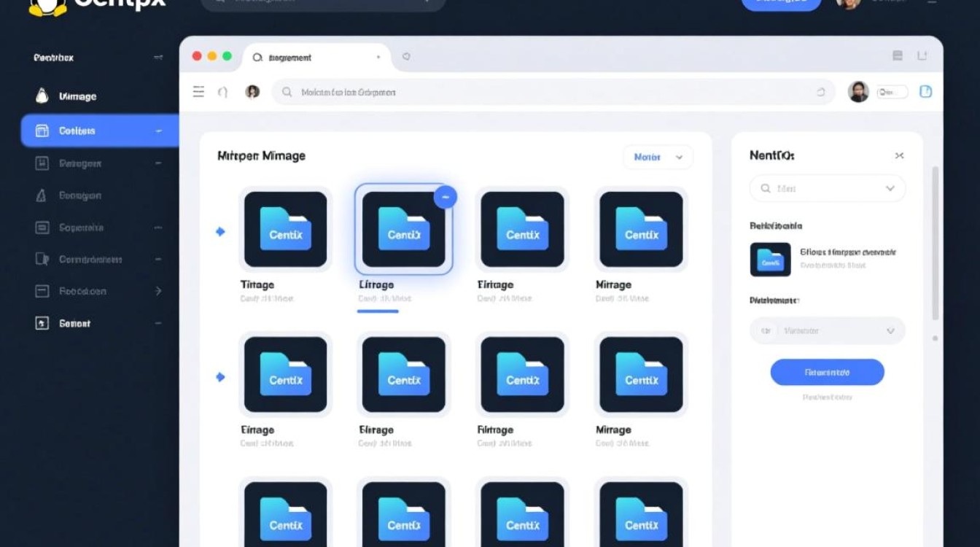
Task: Click the bracket-shaped icon at title bar's right edge
Action: click(922, 55)
